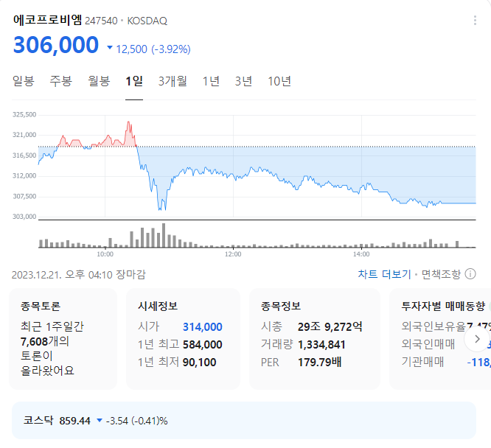Select the 10년 chart tab
The width and height of the screenshot is (491, 448).
coord(279,81)
